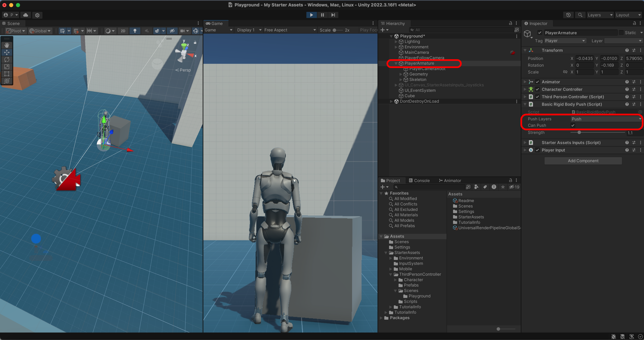Expand the Geometry hierarchy item
This screenshot has height=340, width=644.
pyautogui.click(x=401, y=74)
